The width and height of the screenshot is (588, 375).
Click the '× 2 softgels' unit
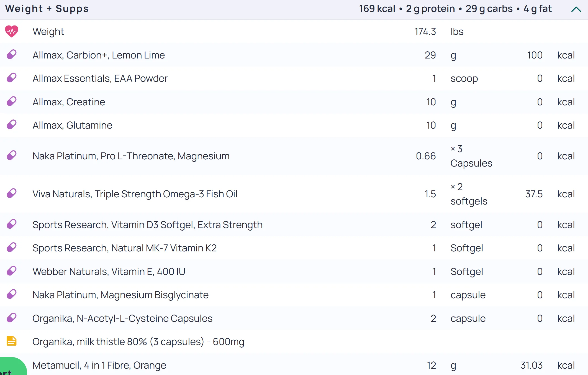tap(469, 194)
